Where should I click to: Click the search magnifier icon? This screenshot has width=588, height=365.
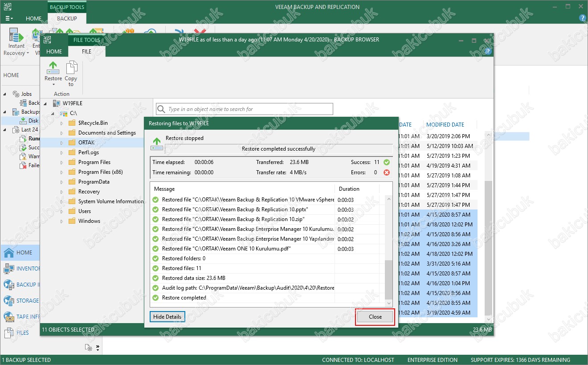point(162,109)
